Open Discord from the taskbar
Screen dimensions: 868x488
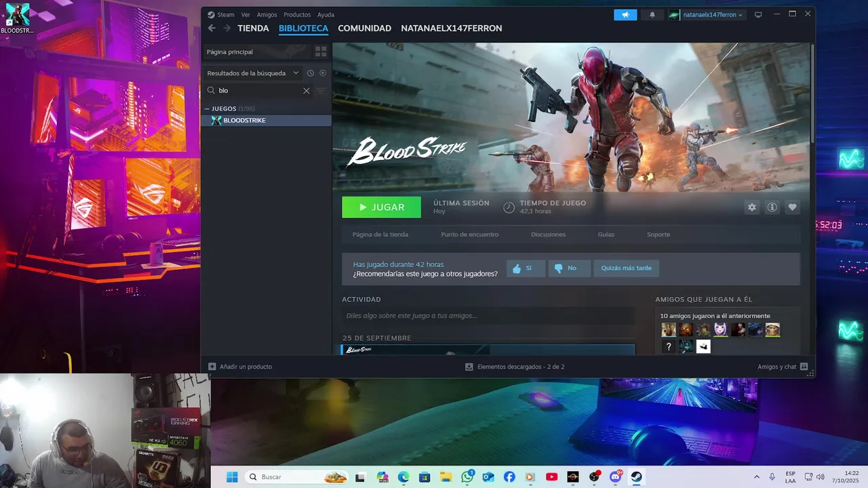616,477
